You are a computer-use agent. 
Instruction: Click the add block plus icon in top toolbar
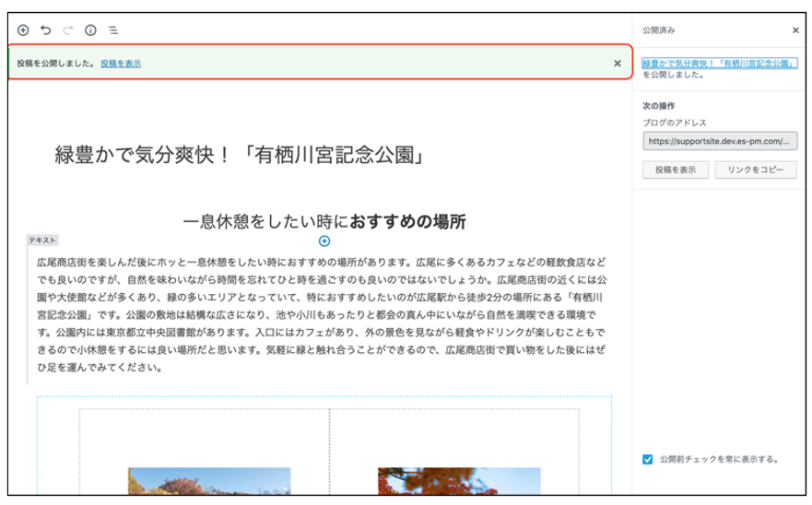(x=23, y=30)
